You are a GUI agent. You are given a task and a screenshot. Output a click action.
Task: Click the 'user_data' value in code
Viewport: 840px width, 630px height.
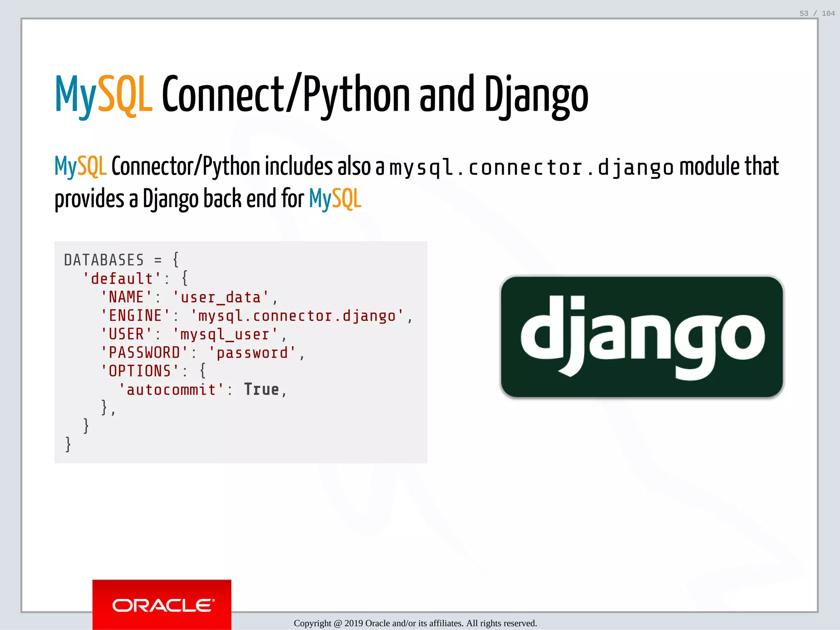pos(221,297)
